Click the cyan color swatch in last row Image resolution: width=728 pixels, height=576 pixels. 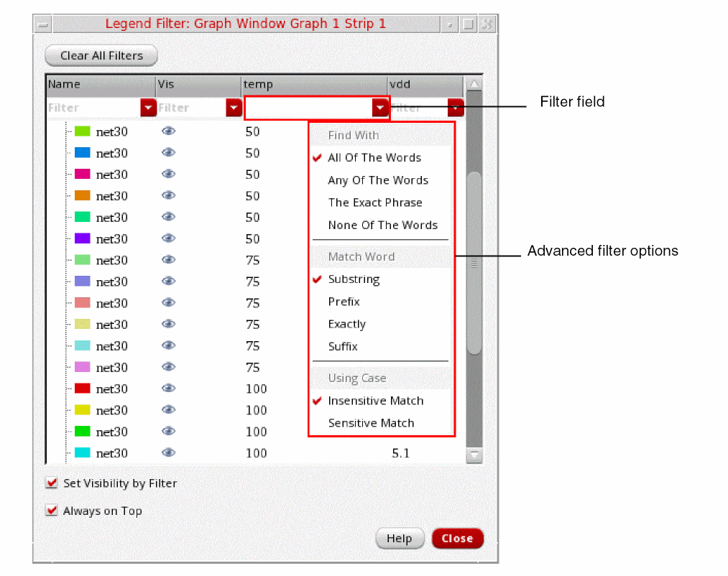pos(82,452)
